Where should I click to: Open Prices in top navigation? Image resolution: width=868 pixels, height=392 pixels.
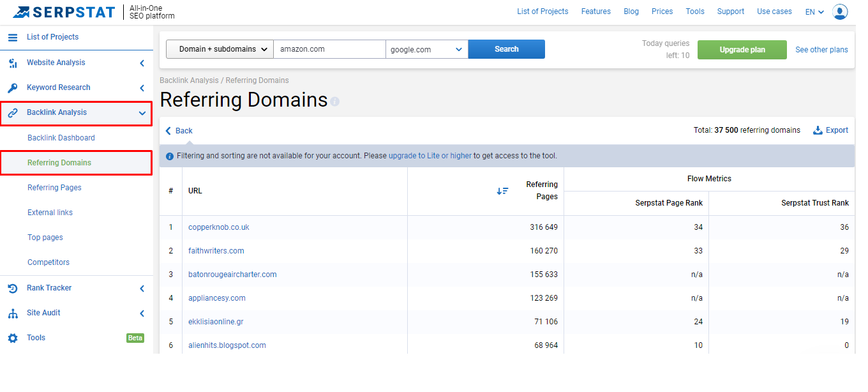coord(662,11)
